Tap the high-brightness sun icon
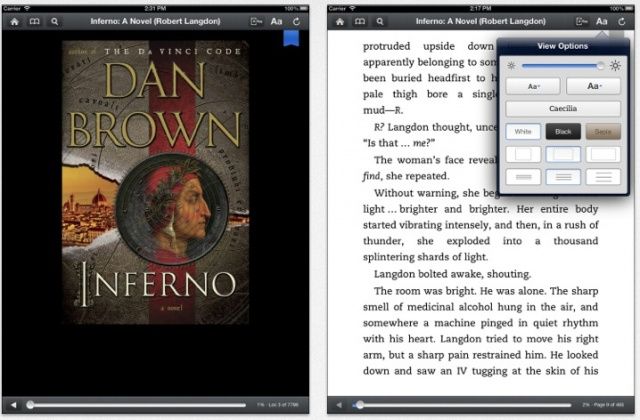 pyautogui.click(x=616, y=65)
